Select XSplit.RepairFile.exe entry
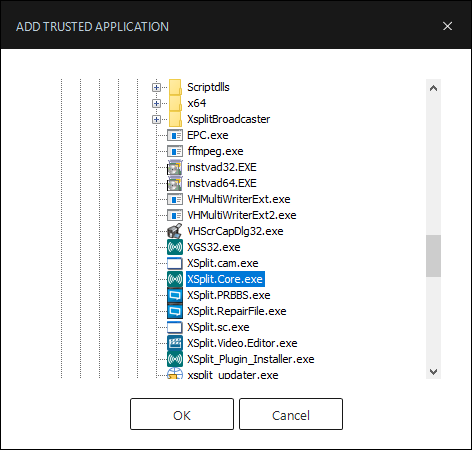Screen dimensions: 472x450 coord(237,311)
